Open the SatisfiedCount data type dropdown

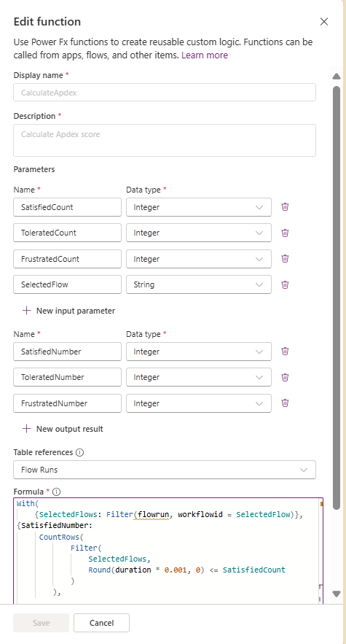click(x=199, y=207)
